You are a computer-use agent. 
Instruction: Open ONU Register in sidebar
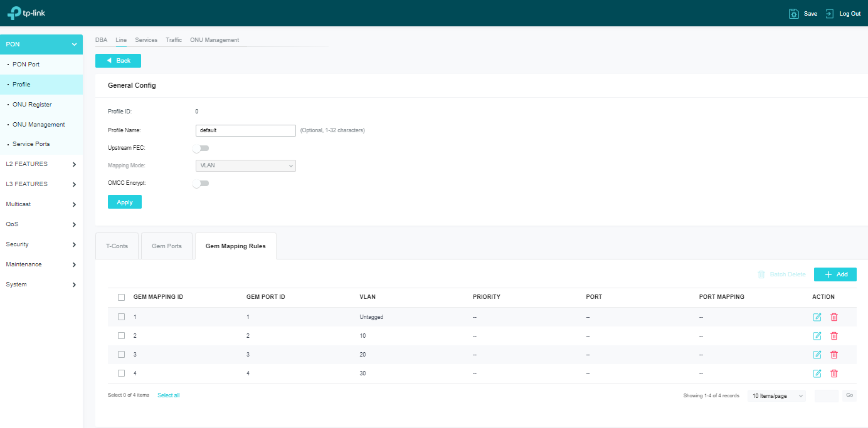click(41, 105)
